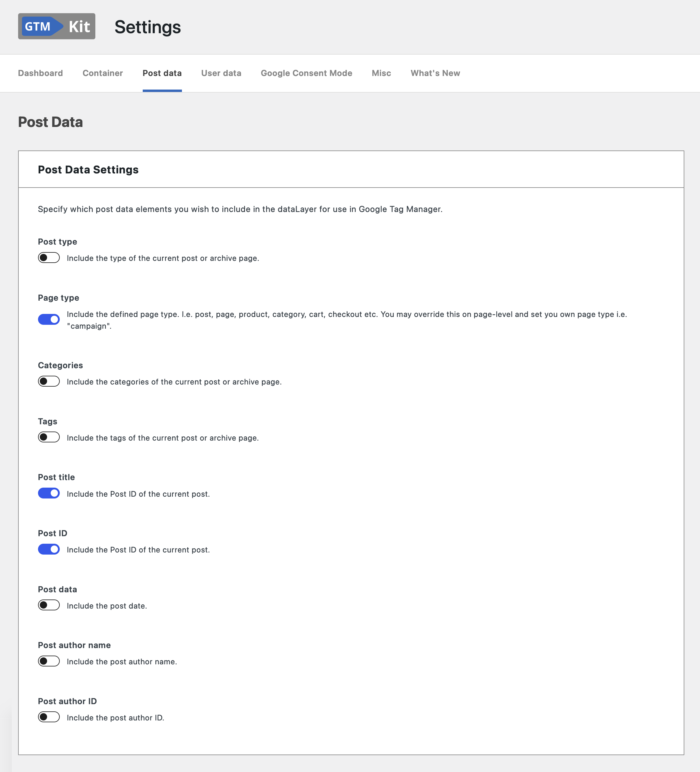Open Google Consent Mode settings
700x772 pixels.
[x=306, y=73]
